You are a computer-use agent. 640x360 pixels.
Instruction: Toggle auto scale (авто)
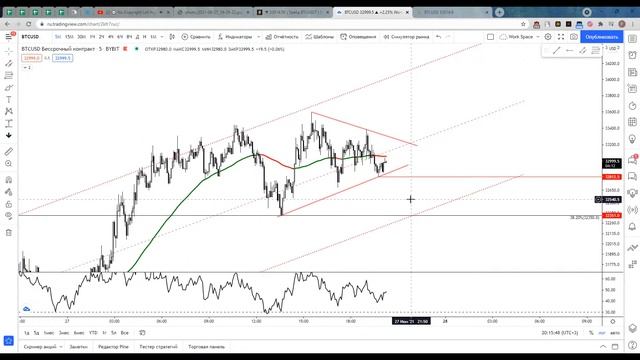coord(615,333)
